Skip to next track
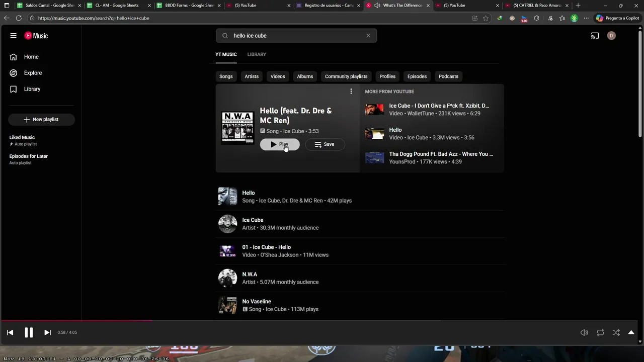This screenshot has height=362, width=644. pyautogui.click(x=47, y=332)
